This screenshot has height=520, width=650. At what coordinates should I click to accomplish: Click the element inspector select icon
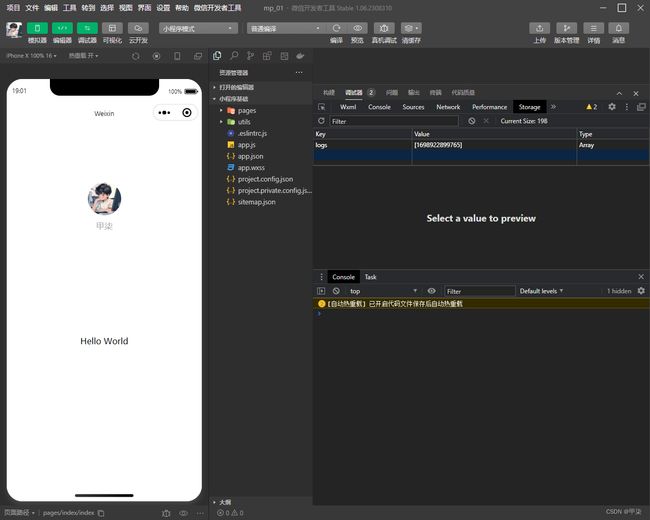tap(321, 107)
